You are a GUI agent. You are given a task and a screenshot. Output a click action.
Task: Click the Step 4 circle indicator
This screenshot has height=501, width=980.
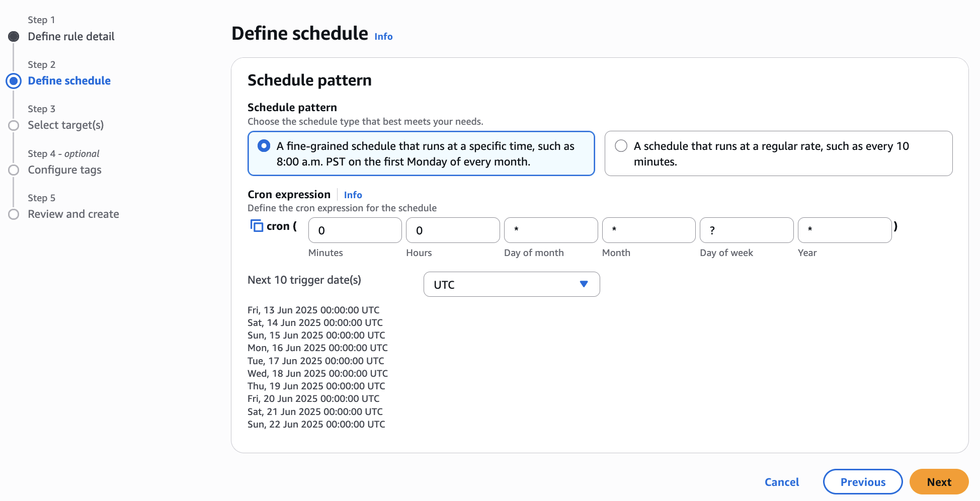[x=14, y=170]
